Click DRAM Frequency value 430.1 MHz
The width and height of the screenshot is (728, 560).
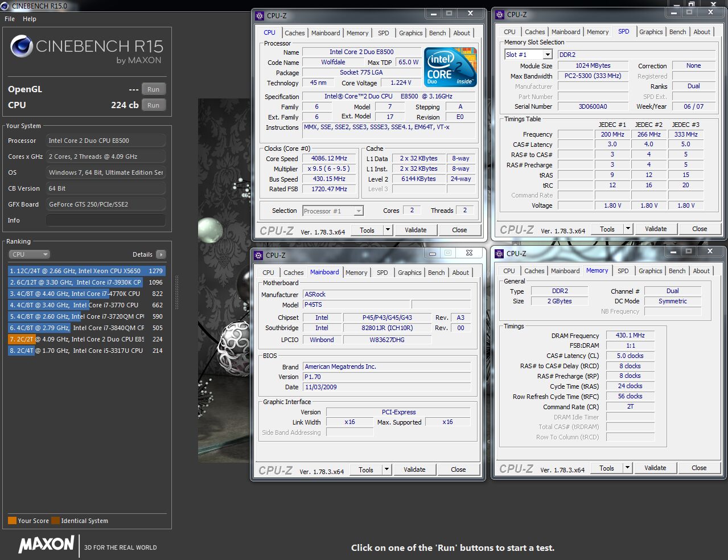click(x=630, y=336)
